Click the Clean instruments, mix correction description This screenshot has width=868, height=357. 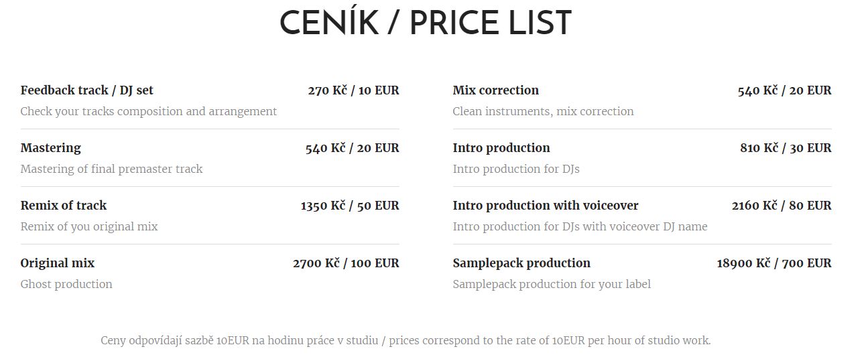(x=543, y=112)
